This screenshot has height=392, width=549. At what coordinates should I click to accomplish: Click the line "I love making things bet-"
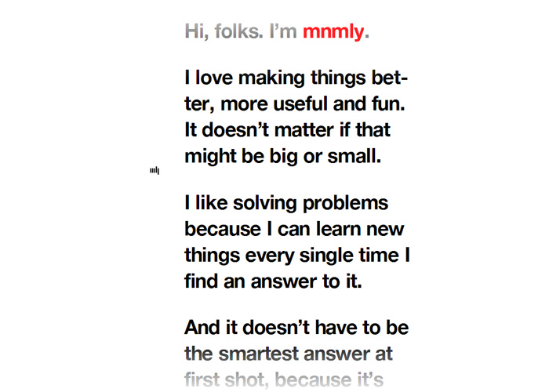coord(296,78)
